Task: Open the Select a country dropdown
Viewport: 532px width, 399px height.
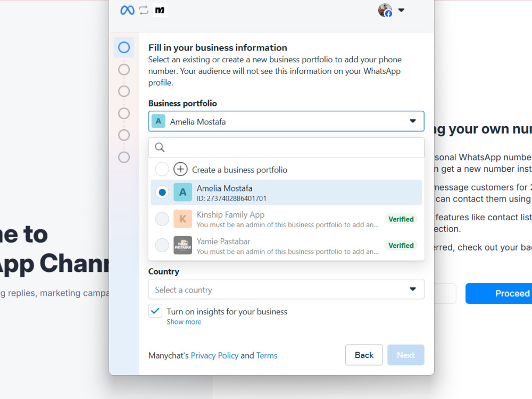Action: coord(286,289)
